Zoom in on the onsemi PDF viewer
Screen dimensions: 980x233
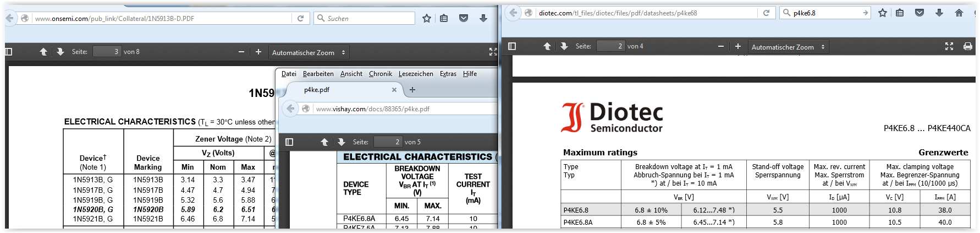pos(258,52)
